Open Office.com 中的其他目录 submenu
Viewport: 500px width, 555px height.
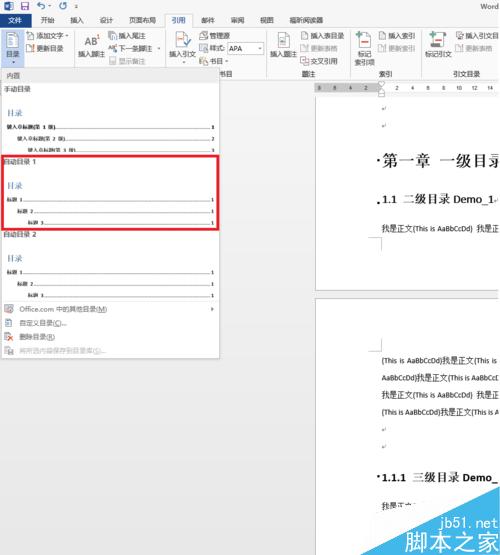[110, 309]
